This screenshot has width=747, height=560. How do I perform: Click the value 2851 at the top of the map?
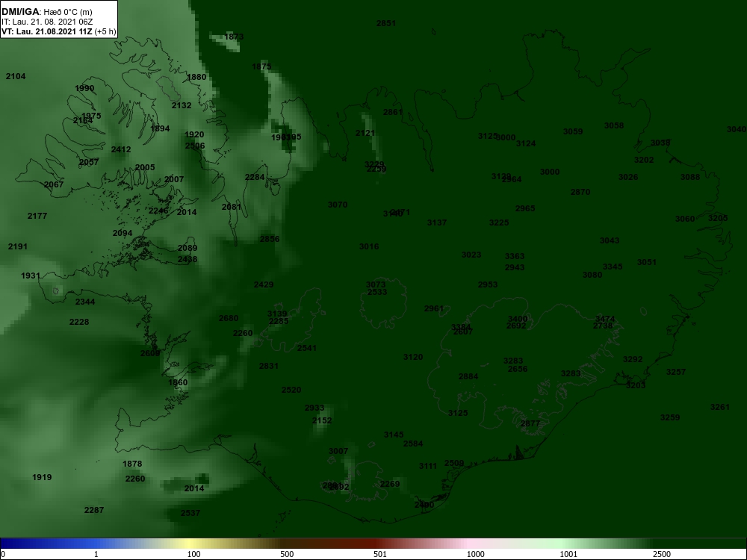point(386,23)
